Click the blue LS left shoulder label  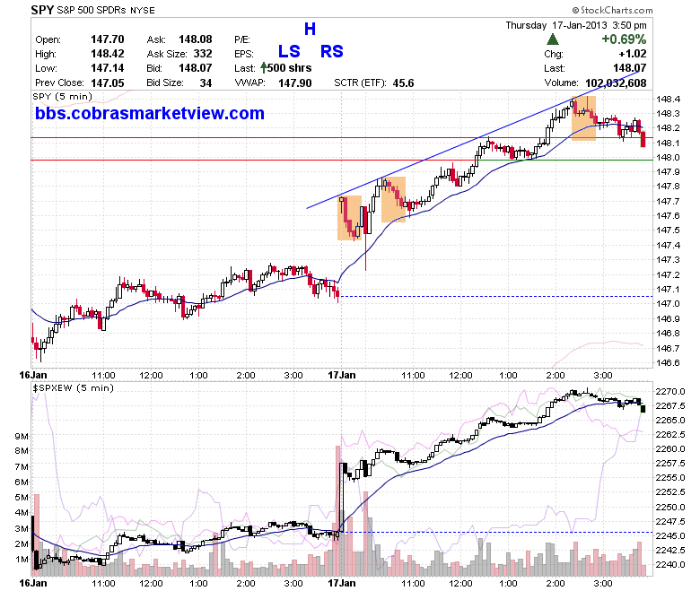click(289, 51)
